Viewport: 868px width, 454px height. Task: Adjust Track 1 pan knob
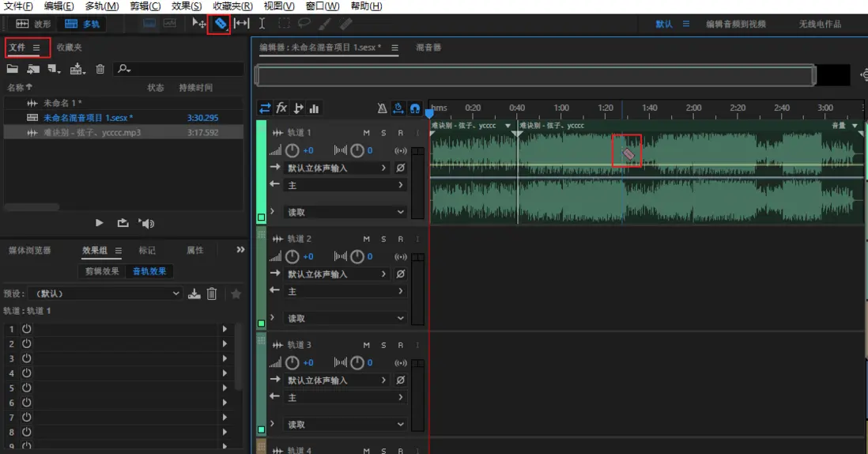point(357,150)
